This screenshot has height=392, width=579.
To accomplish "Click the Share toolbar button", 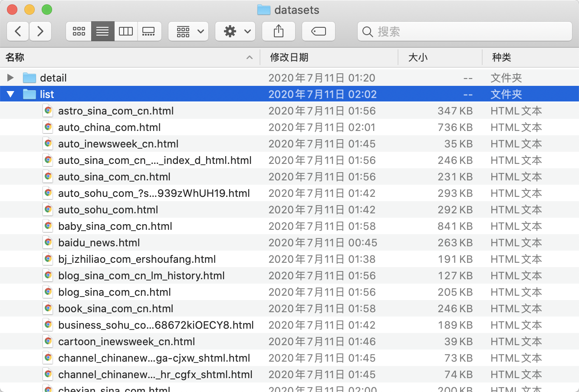I will 279,31.
